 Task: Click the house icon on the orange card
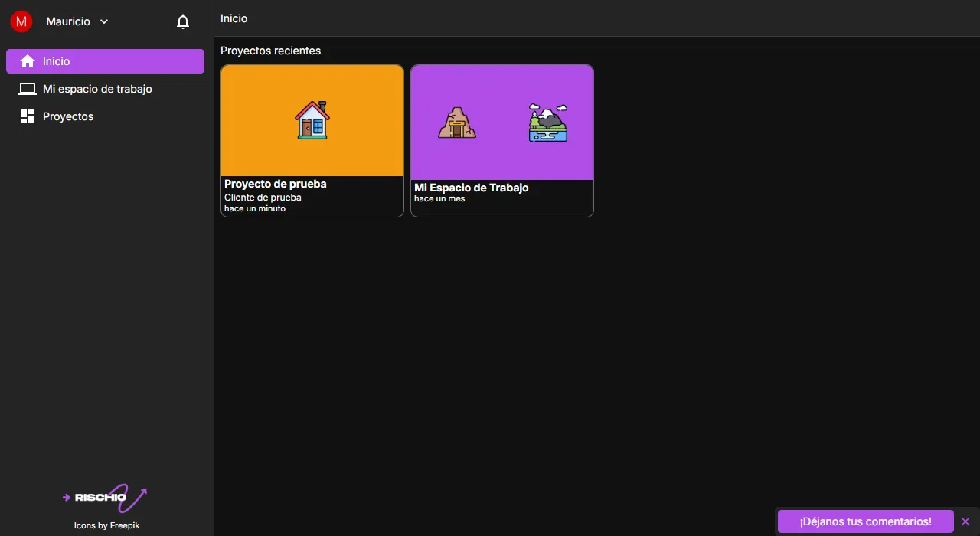312,120
